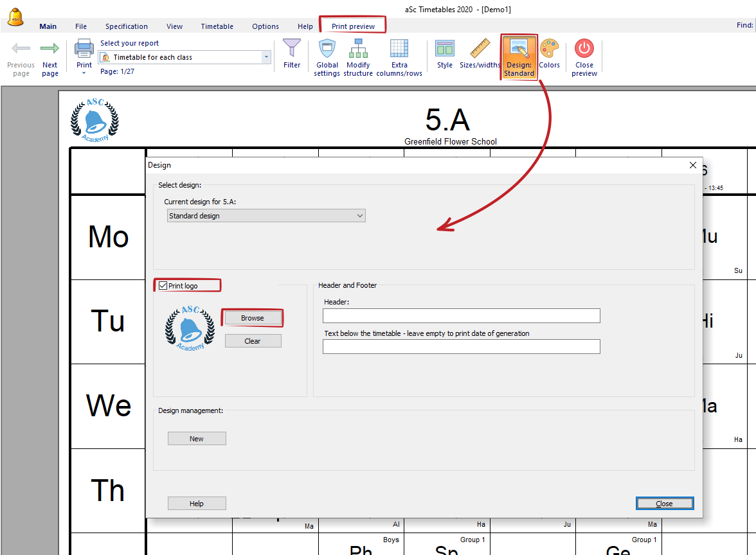Click the Clear logo button
This screenshot has height=555, width=756.
253,341
